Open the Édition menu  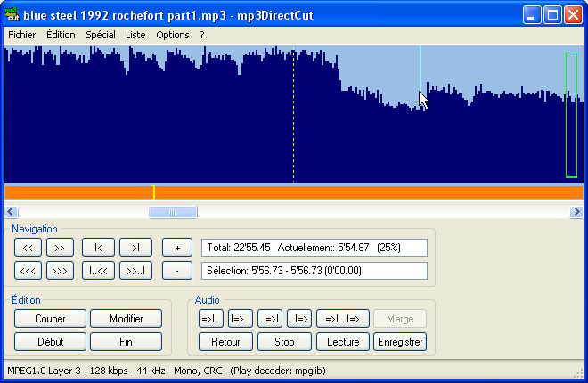coord(61,35)
